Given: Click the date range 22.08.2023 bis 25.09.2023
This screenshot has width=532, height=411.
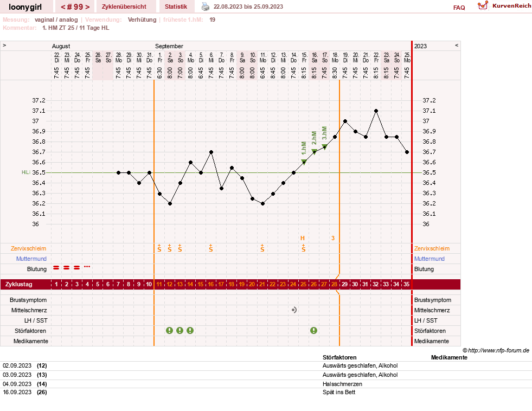Looking at the screenshot, I should [248, 7].
